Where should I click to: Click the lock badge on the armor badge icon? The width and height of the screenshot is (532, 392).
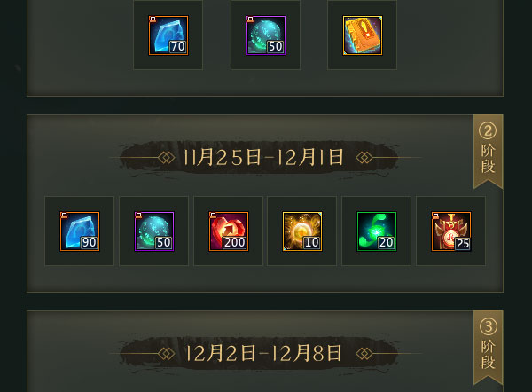click(435, 216)
